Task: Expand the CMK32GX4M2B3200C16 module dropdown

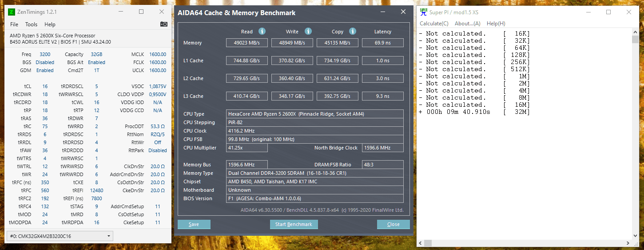Action: (x=60, y=236)
